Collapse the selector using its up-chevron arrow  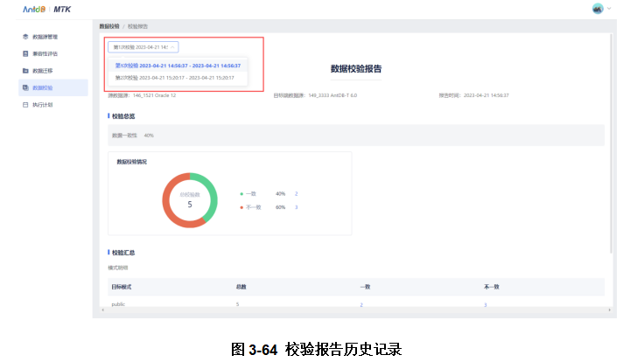(172, 47)
